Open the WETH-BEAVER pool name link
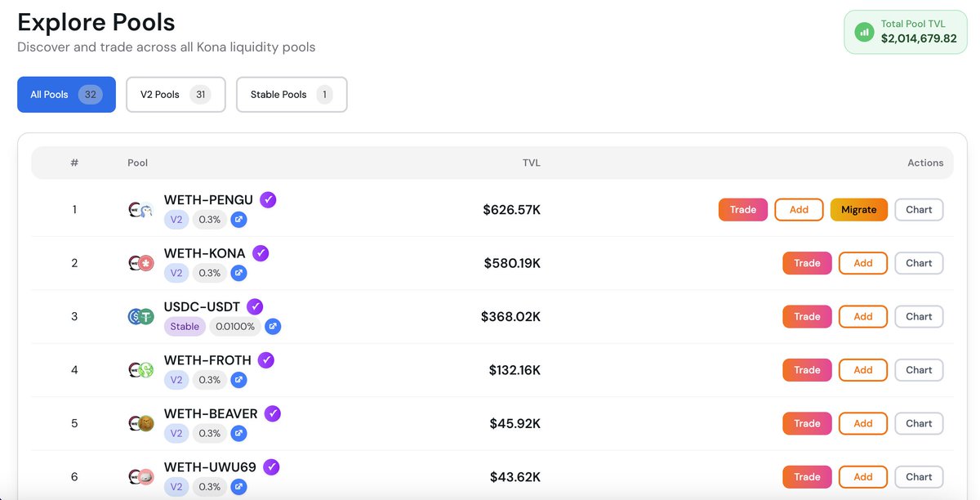 (x=211, y=413)
